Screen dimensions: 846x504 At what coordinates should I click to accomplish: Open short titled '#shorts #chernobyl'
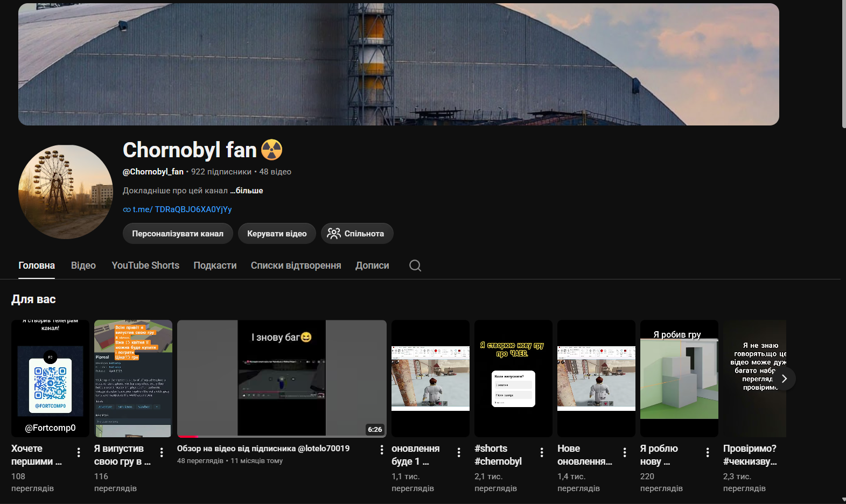pos(498,455)
